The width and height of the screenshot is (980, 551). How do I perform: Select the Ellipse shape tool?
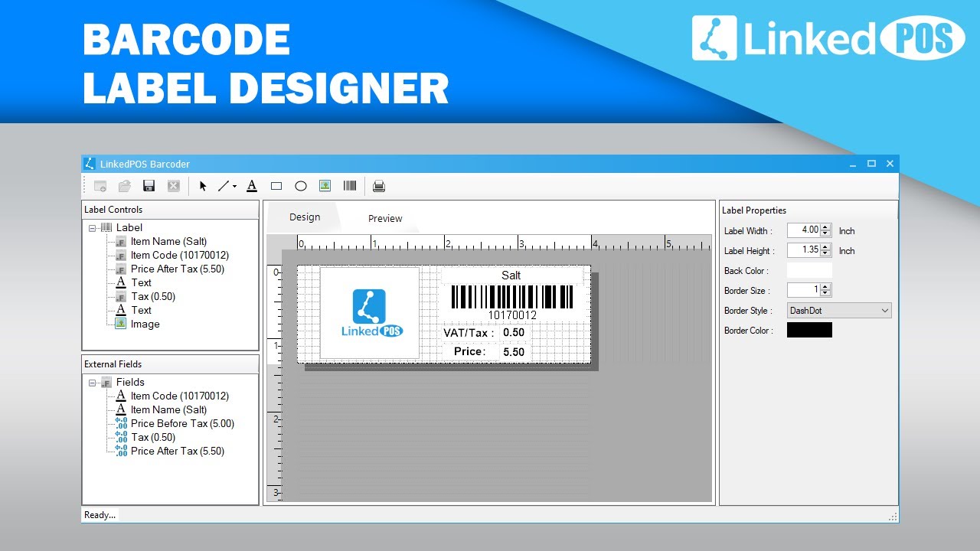point(301,186)
